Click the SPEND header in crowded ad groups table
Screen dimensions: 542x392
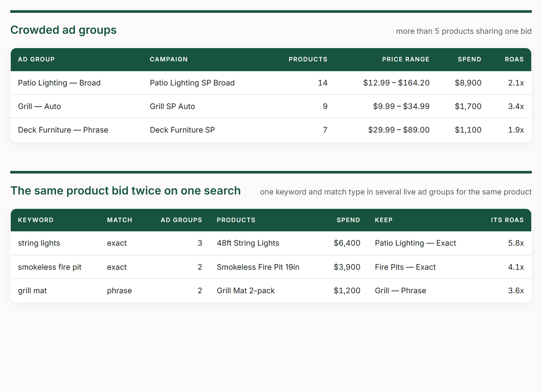(x=469, y=59)
